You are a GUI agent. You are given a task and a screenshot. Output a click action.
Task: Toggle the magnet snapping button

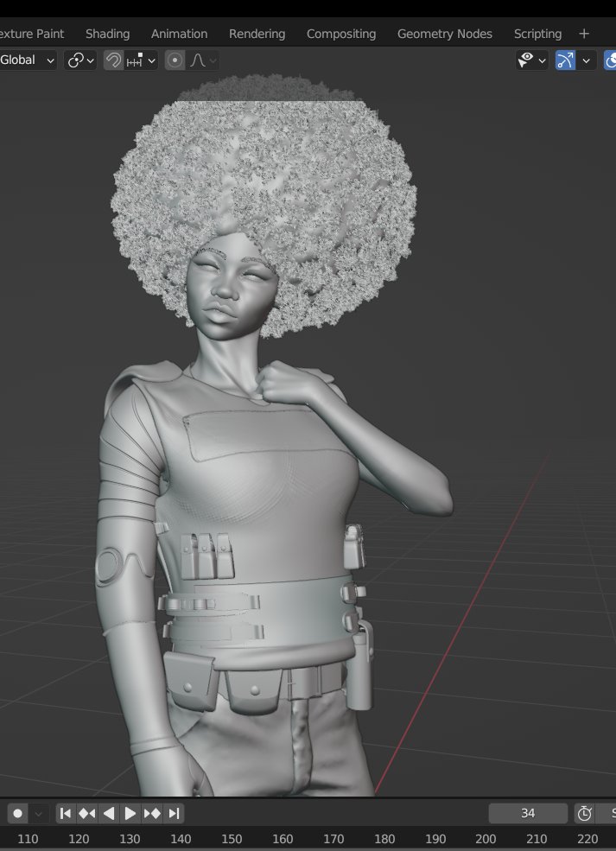[x=113, y=60]
